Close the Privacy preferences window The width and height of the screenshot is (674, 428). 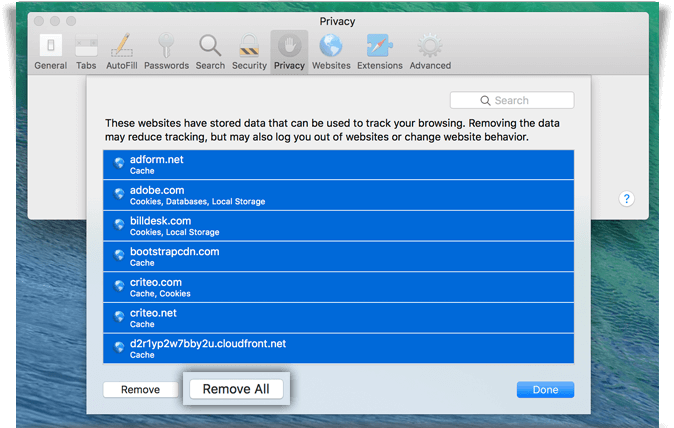coord(39,21)
